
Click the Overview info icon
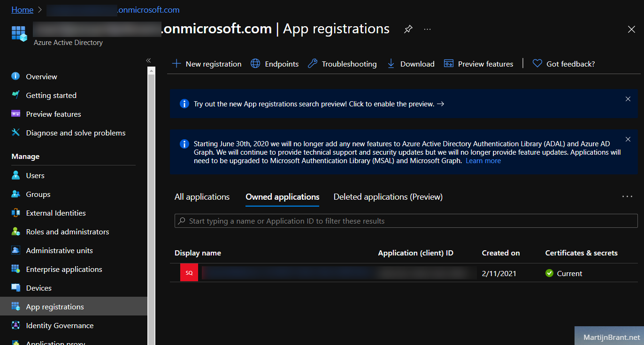[16, 76]
